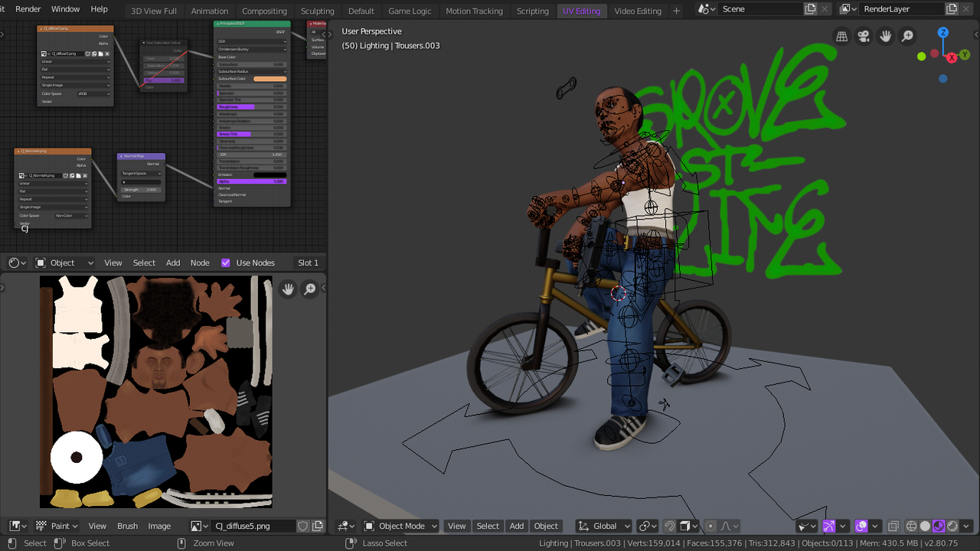Switch to Scripting workspace tab
Screen dimensions: 980x551
pyautogui.click(x=533, y=11)
